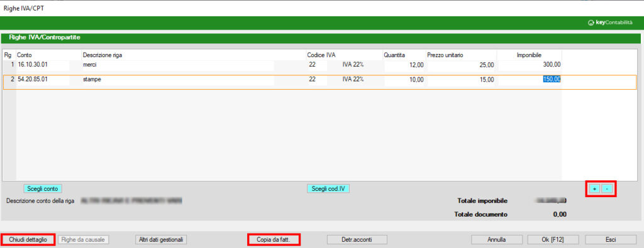Click Codice IVA field in row 2
Viewport: 644px width, 248px height.
pos(317,80)
